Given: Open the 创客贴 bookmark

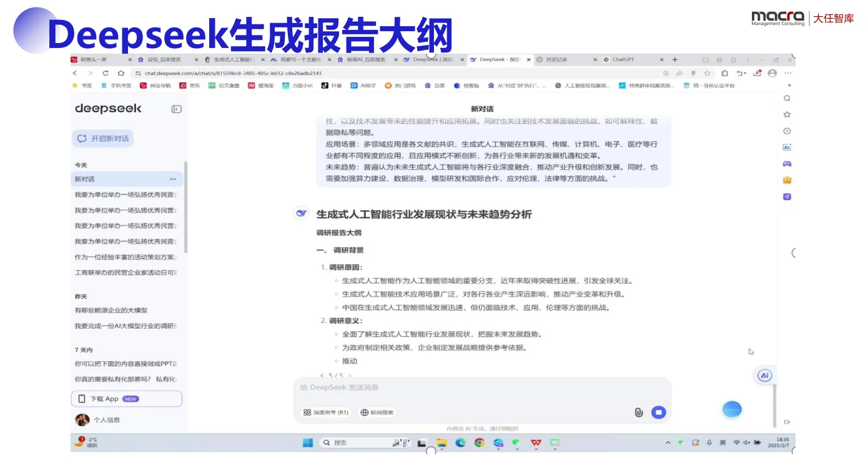Looking at the screenshot, I should (466, 85).
